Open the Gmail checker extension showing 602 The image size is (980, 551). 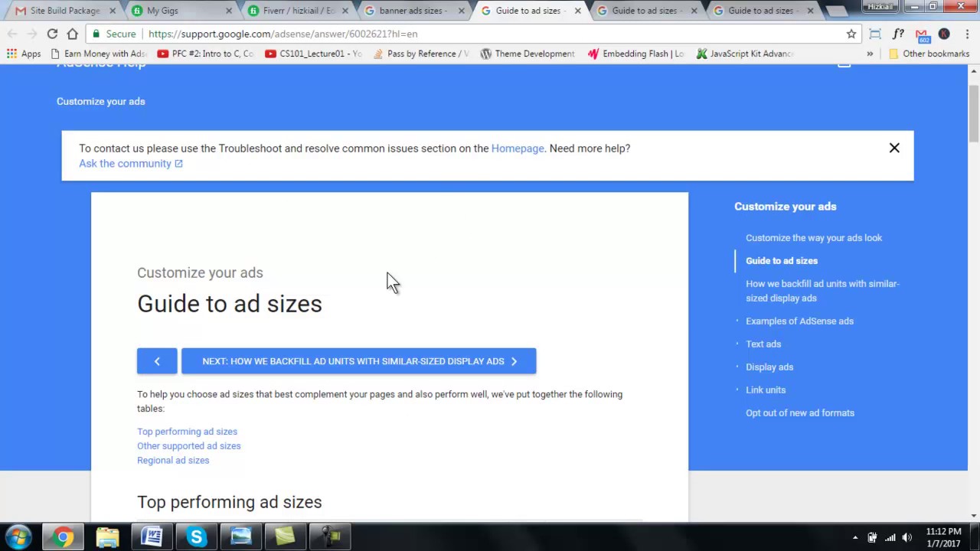coord(922,34)
